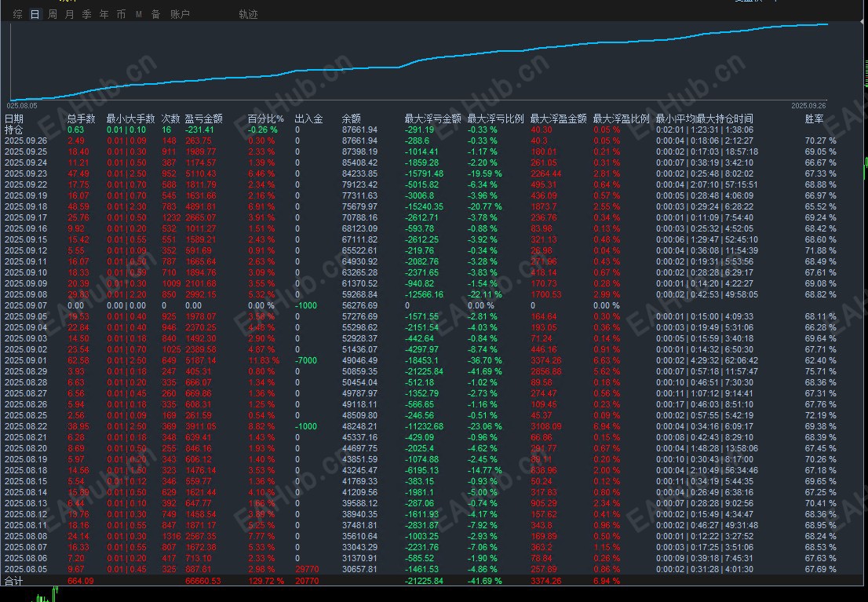Screen dimensions: 868x602
Task: Click the -36.70 % drawdown ratio
Action: (484, 360)
